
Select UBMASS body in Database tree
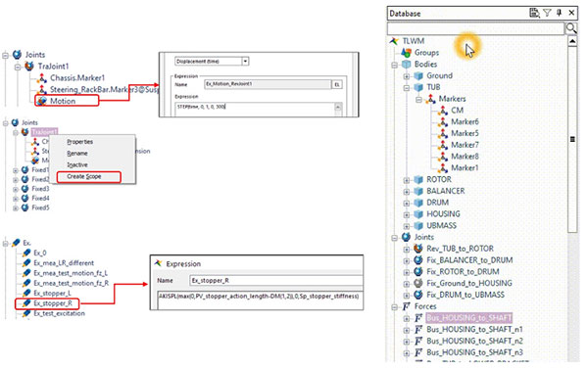[441, 226]
